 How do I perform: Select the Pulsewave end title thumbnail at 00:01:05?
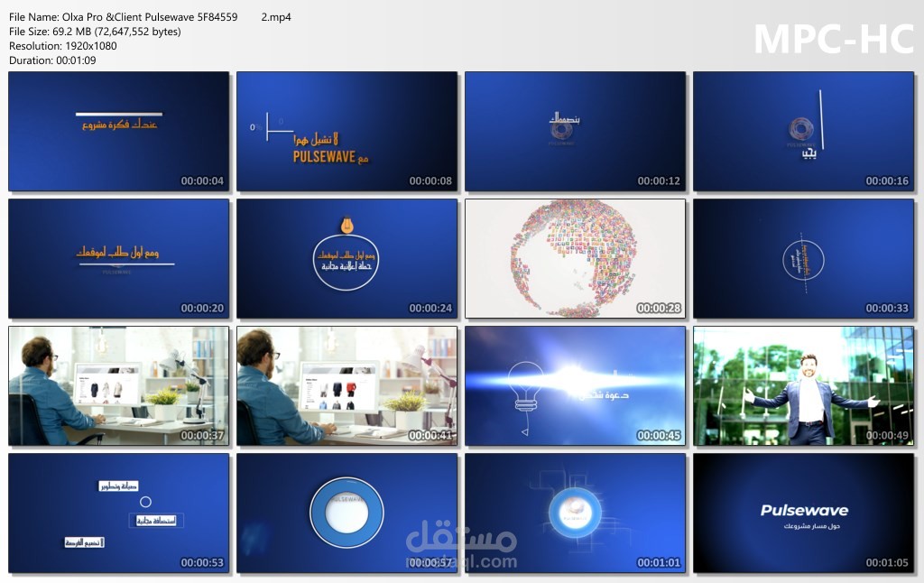(x=803, y=514)
